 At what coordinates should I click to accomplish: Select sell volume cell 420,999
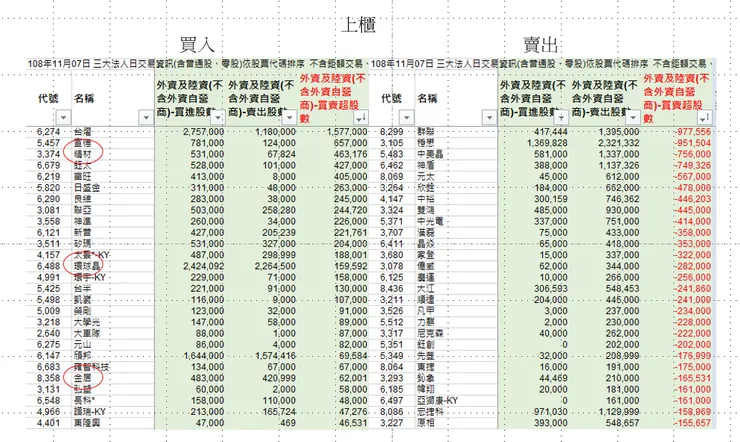(278, 378)
